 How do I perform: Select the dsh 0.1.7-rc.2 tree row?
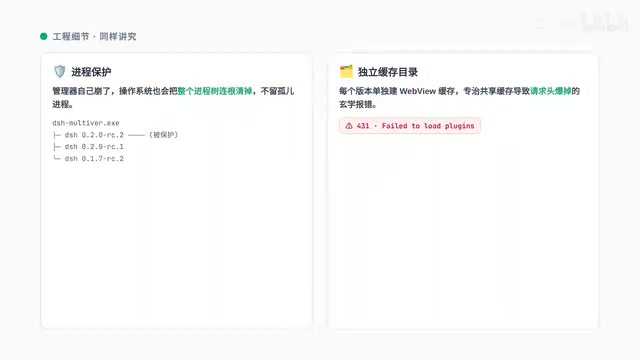pos(88,158)
